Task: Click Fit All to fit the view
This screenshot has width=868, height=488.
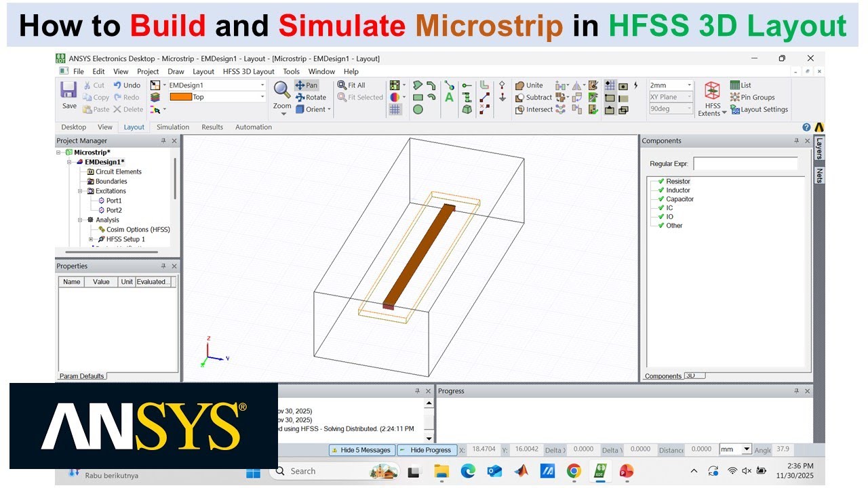Action: coord(351,85)
